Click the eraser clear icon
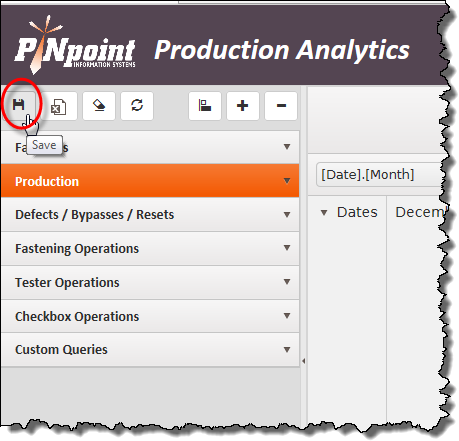The image size is (459, 441). tap(99, 106)
